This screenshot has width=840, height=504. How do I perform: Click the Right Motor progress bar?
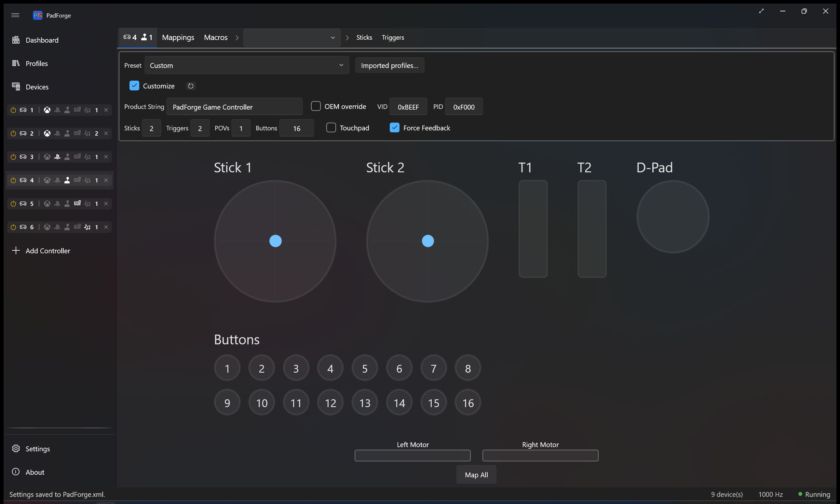coord(540,456)
